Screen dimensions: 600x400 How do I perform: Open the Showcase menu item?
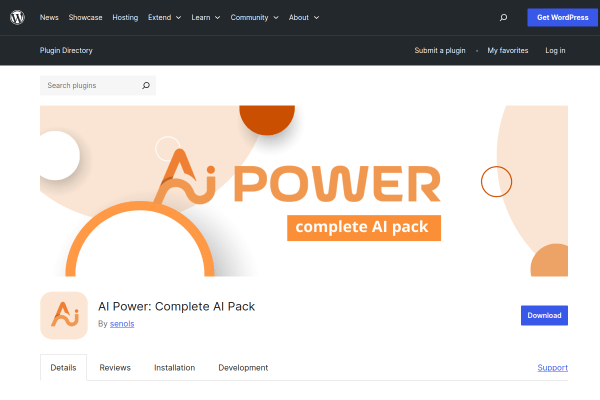85,18
